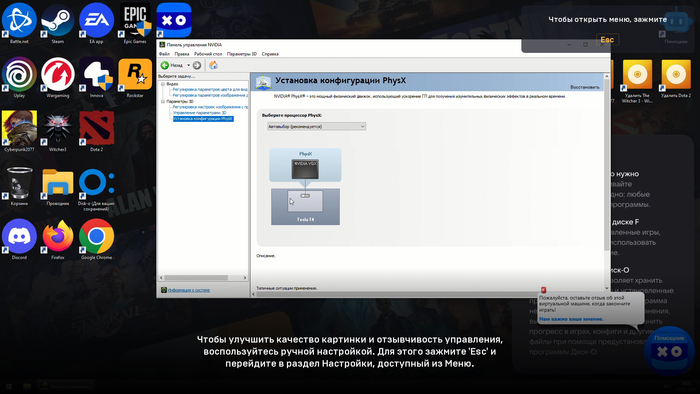Open the Dota 2 shortcut
Viewport: 700px width, 394px height.
[x=96, y=131]
